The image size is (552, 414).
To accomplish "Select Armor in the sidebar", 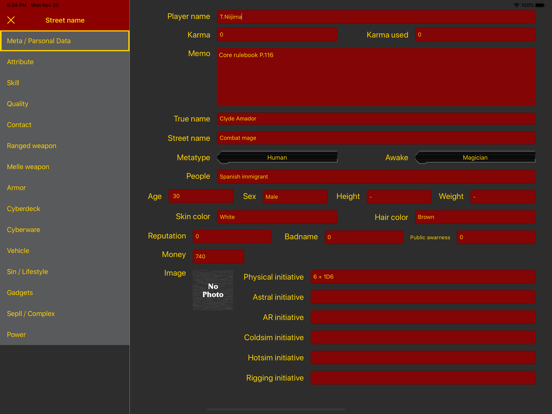I will (x=65, y=188).
